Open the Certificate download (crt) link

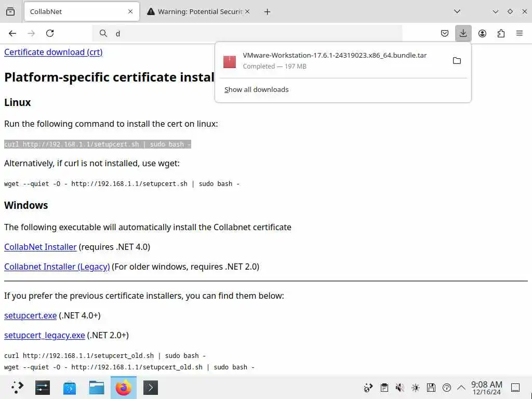click(x=54, y=52)
